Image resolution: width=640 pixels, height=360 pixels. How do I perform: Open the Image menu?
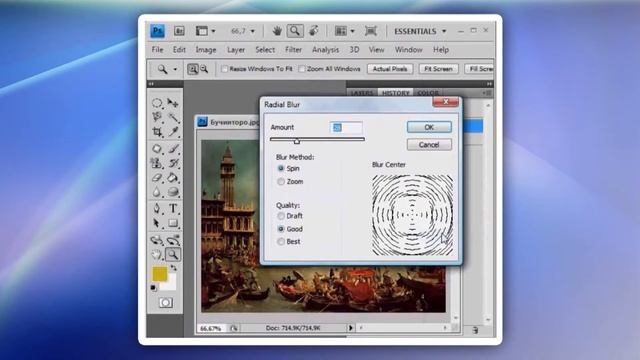206,49
